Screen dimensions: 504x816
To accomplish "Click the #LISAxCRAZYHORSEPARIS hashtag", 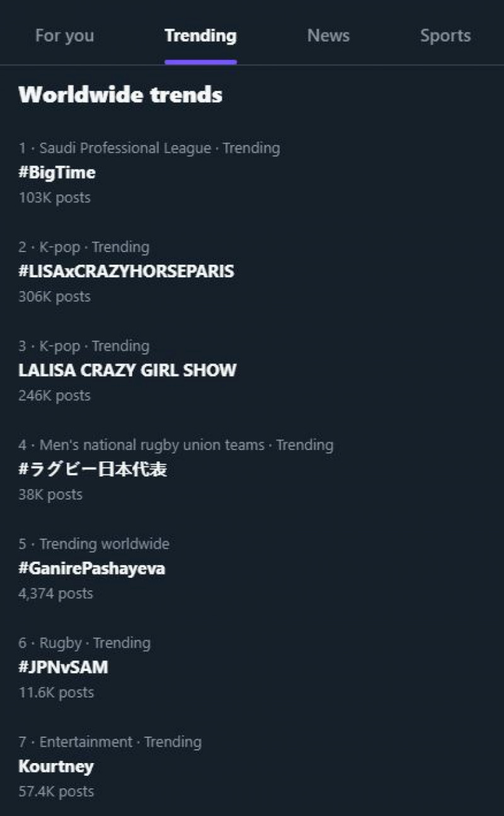I will tap(126, 272).
